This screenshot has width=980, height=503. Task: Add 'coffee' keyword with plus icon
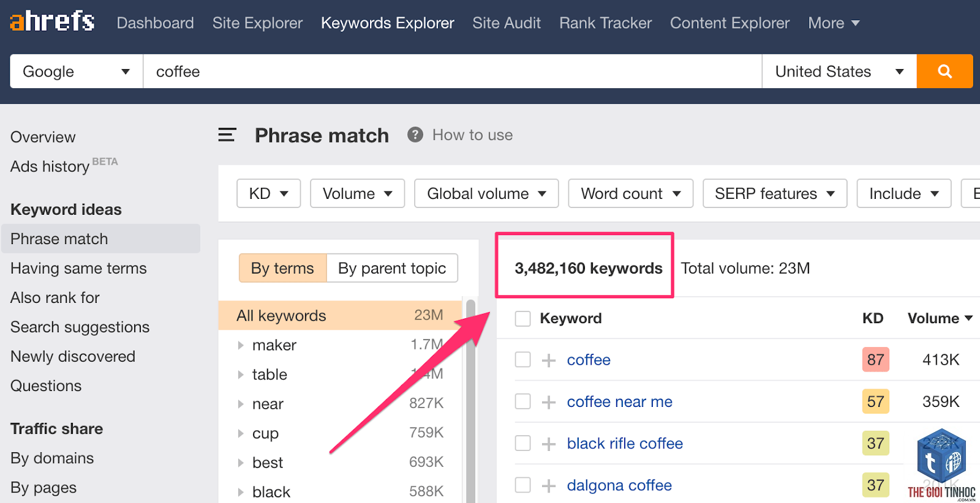point(549,360)
